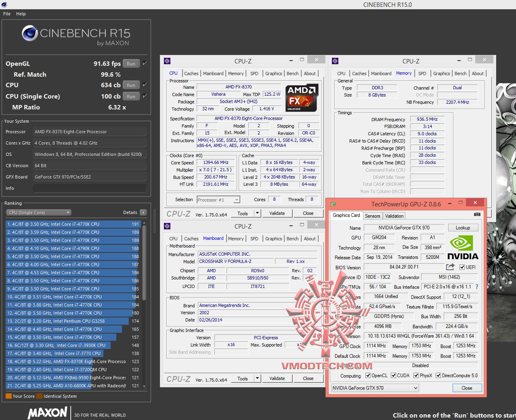Viewport: 516px width, 420px height.
Task: Switch to Sensors tab in GPU-Z
Action: [372, 216]
